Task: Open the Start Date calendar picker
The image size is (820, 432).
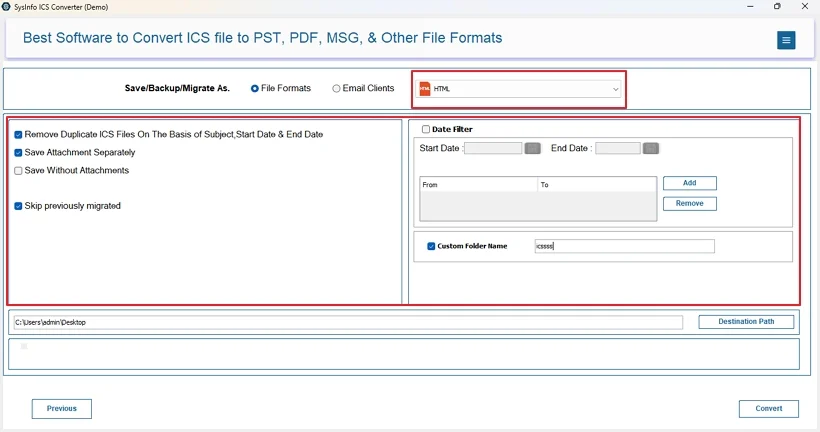Action: [x=532, y=149]
